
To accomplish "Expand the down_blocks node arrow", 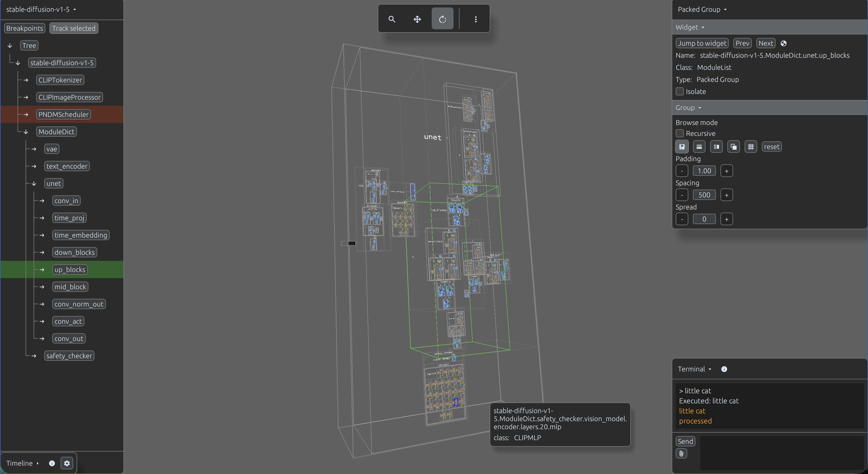I will point(42,253).
